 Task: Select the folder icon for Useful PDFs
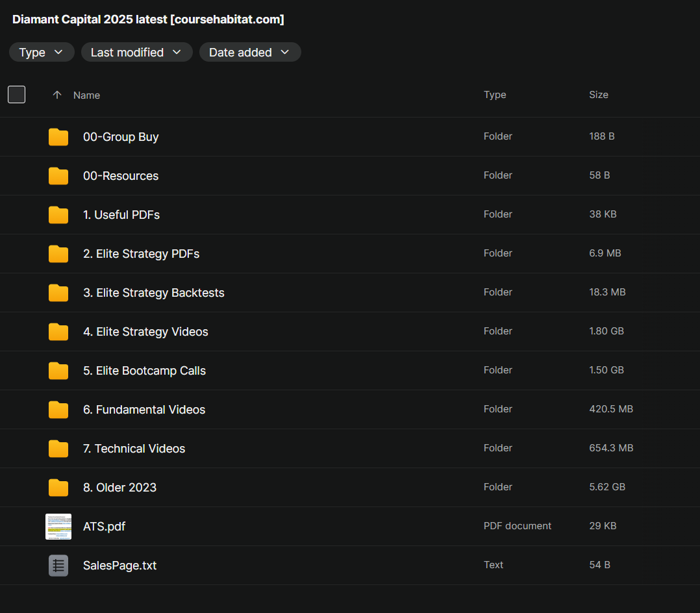(58, 215)
